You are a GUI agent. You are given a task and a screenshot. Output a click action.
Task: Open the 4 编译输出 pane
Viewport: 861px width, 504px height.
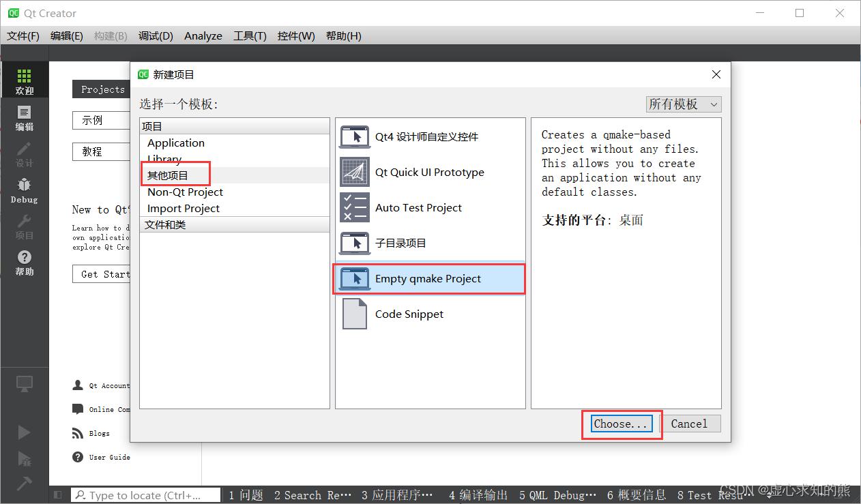coord(478,495)
